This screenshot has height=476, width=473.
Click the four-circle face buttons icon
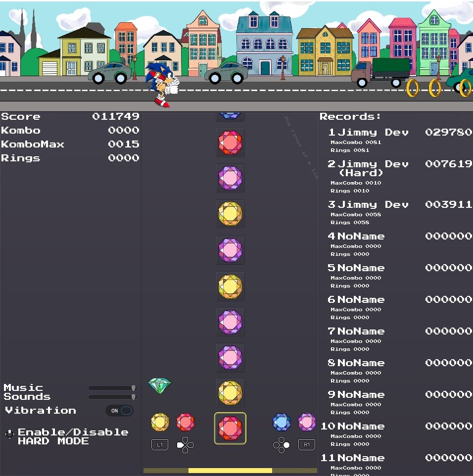click(282, 445)
